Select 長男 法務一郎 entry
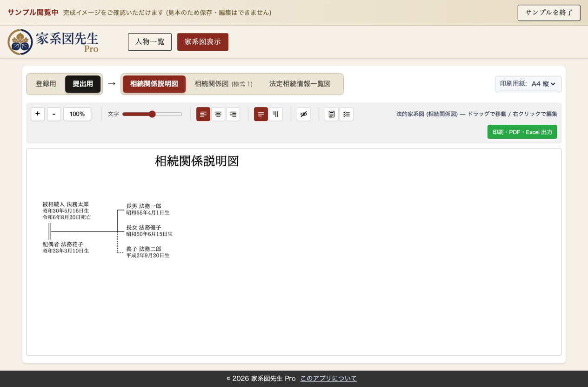 point(144,206)
